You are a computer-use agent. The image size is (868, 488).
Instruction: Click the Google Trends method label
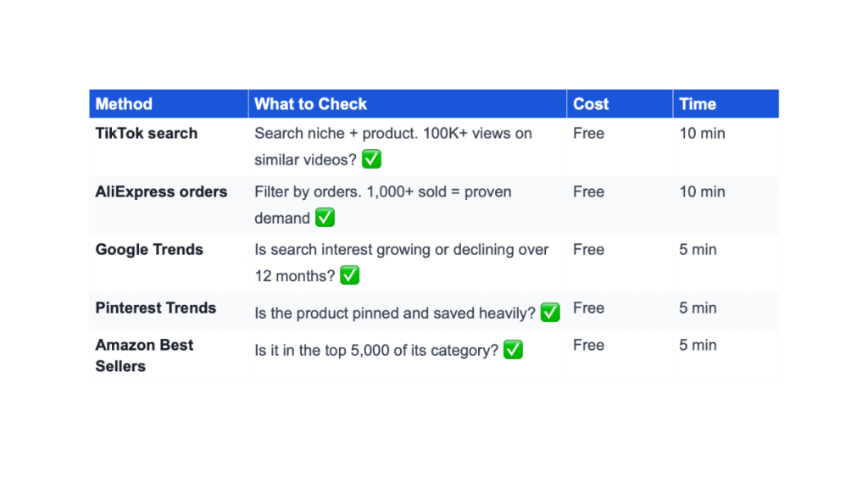coord(149,250)
